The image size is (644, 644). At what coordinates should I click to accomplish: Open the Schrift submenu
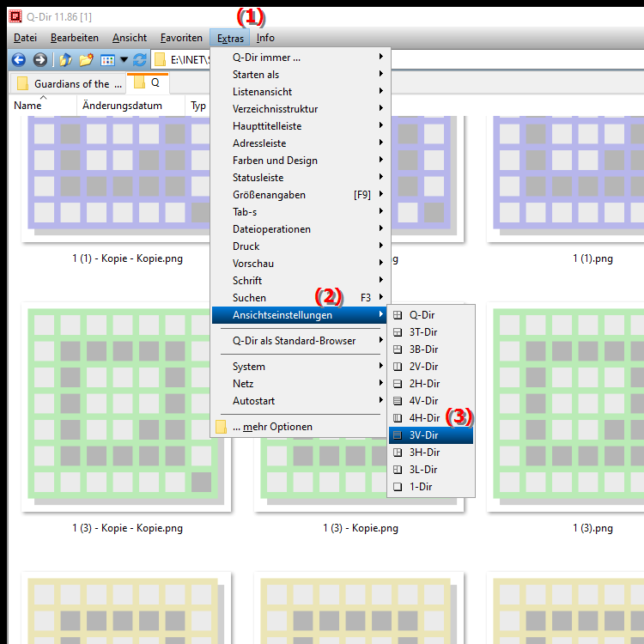tap(300, 281)
